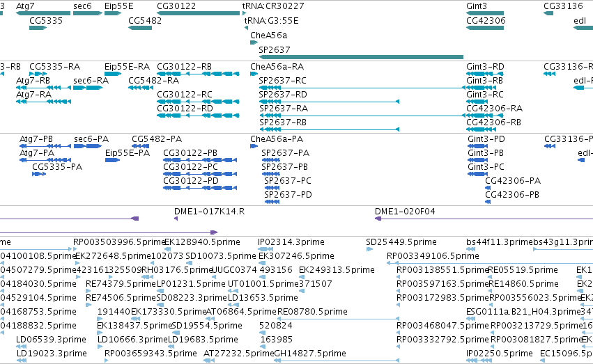This screenshot has width=593, height=364.
Task: Click the CG5482-PA protein label
Action: click(x=157, y=139)
